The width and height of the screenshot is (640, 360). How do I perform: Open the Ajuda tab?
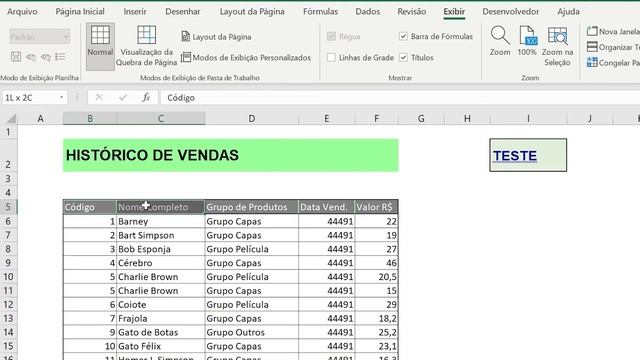tap(568, 11)
